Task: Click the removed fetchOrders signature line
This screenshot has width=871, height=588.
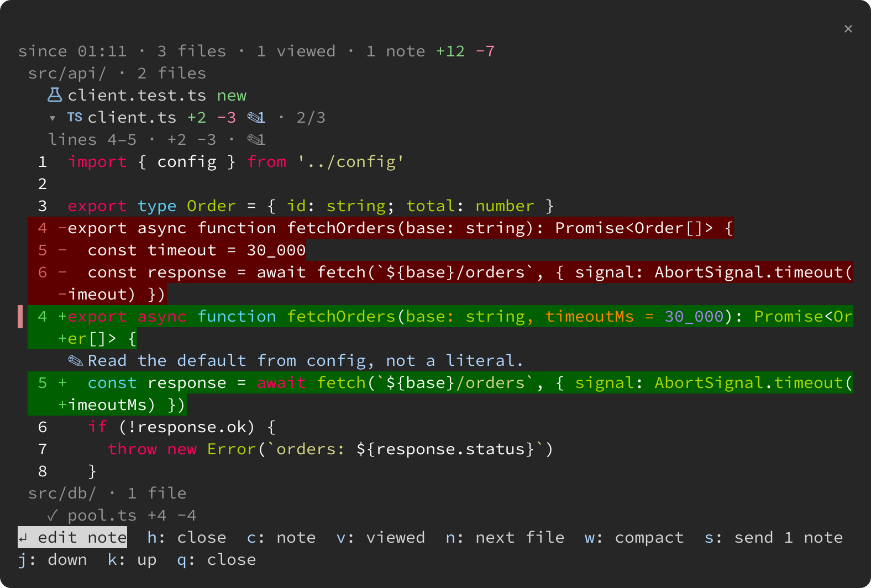Action: point(381,228)
